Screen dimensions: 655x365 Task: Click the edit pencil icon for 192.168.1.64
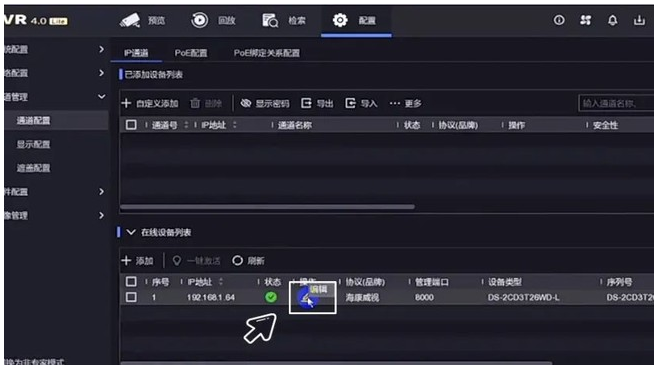[x=307, y=298]
